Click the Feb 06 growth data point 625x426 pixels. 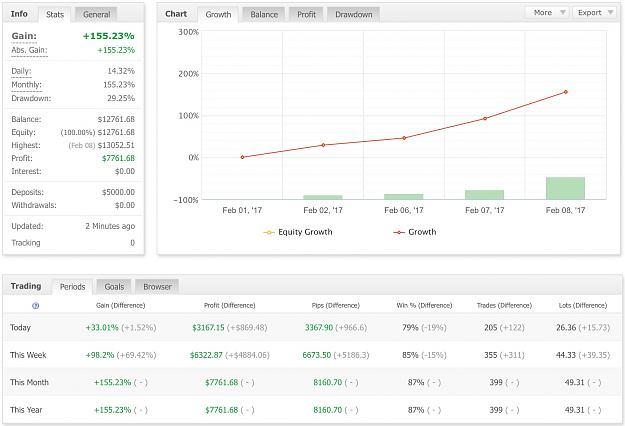tap(404, 138)
